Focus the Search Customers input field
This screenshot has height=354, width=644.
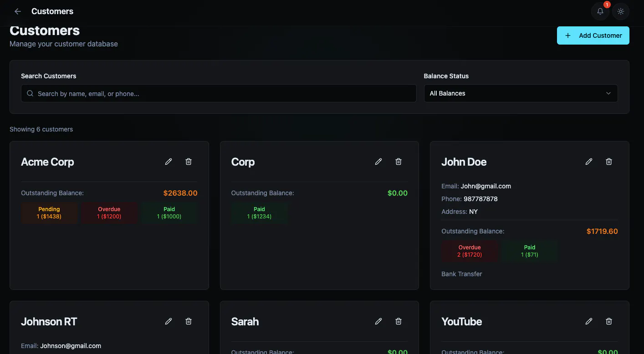(x=219, y=93)
